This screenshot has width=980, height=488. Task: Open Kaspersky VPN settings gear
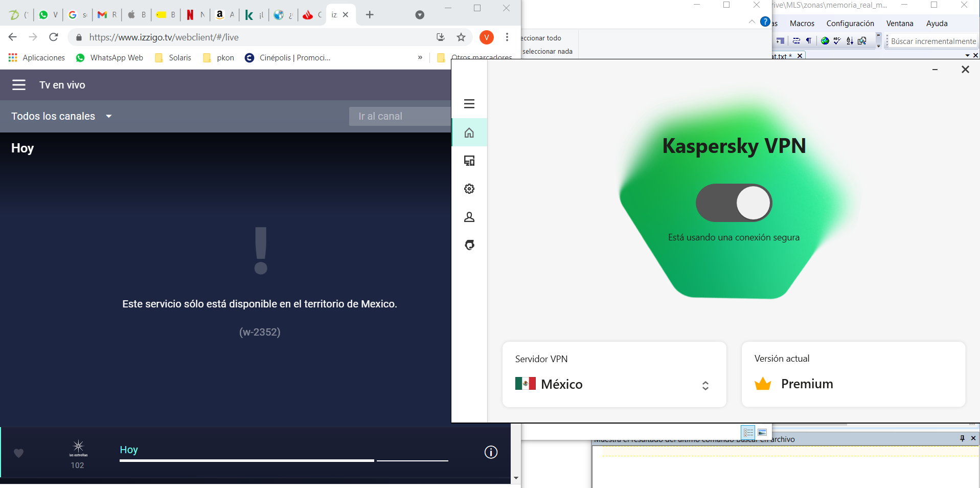coord(469,189)
